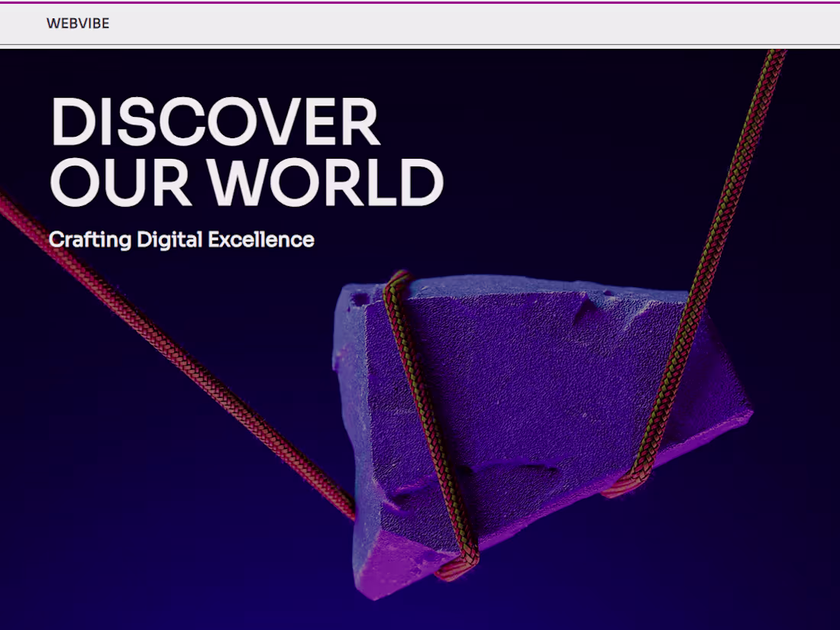The width and height of the screenshot is (840, 630).
Task: Select the 'Crafting Digital Excellence' tagline
Action: coord(181,240)
